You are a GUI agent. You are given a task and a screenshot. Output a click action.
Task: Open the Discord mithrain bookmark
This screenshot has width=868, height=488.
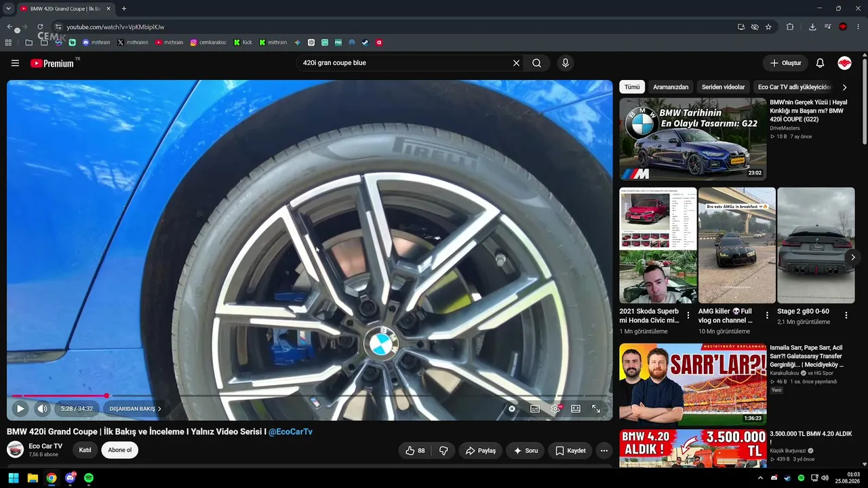click(x=96, y=43)
